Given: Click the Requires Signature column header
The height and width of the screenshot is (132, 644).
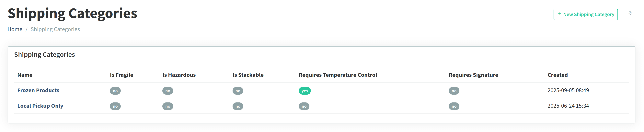Looking at the screenshot, I should click(473, 75).
